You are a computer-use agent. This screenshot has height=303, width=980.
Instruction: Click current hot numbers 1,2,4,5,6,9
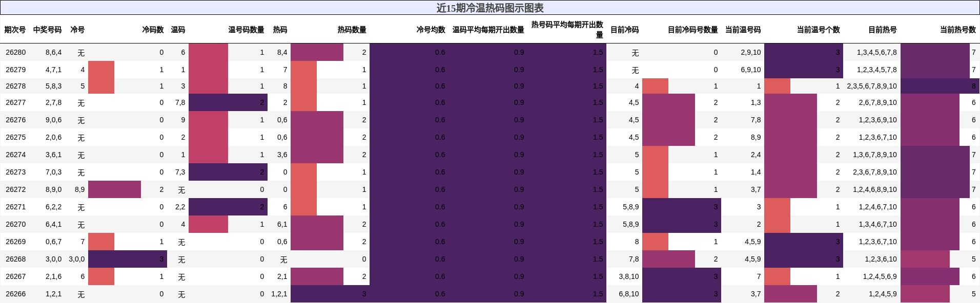(880, 276)
